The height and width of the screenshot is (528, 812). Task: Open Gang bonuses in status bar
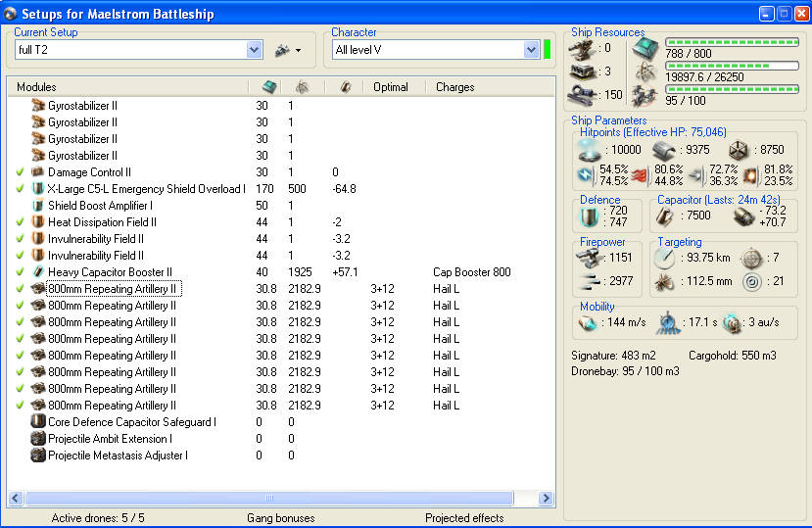pyautogui.click(x=281, y=518)
